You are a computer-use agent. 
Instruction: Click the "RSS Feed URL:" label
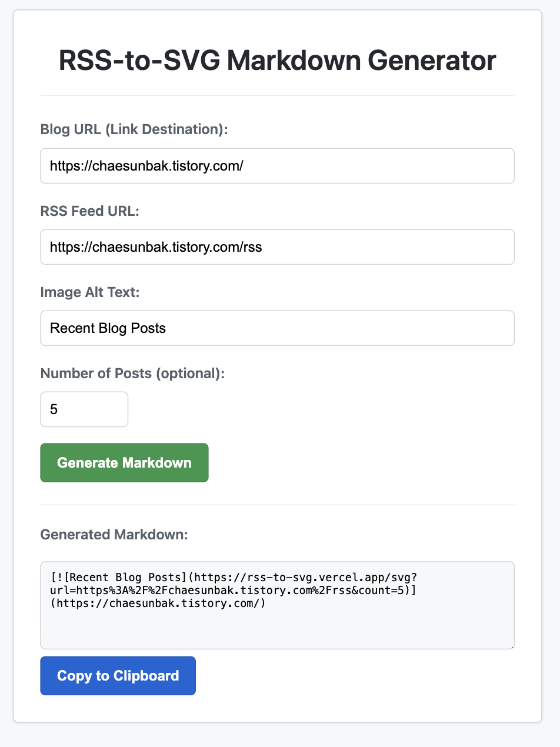pyautogui.click(x=89, y=211)
